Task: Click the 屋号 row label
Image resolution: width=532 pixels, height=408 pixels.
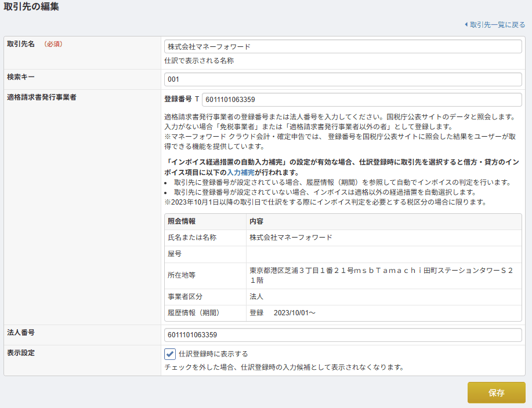Action: pyautogui.click(x=175, y=254)
